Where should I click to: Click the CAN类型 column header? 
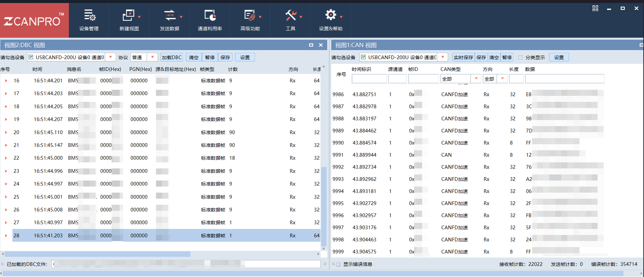pyautogui.click(x=450, y=69)
